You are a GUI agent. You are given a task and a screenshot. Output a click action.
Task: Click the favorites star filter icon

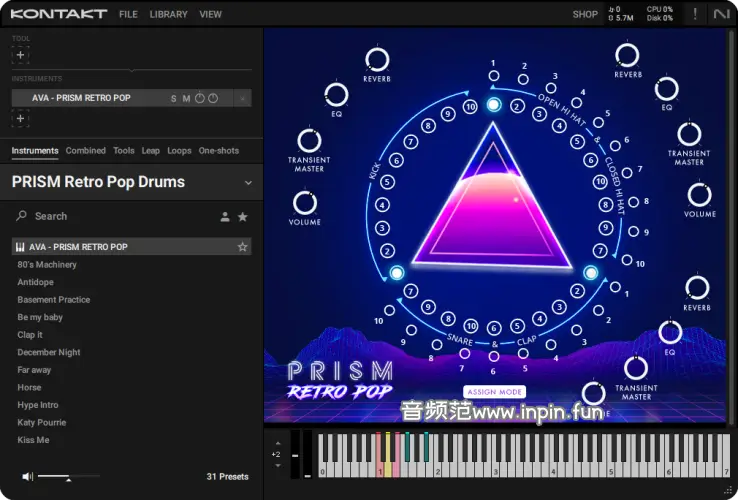point(242,216)
